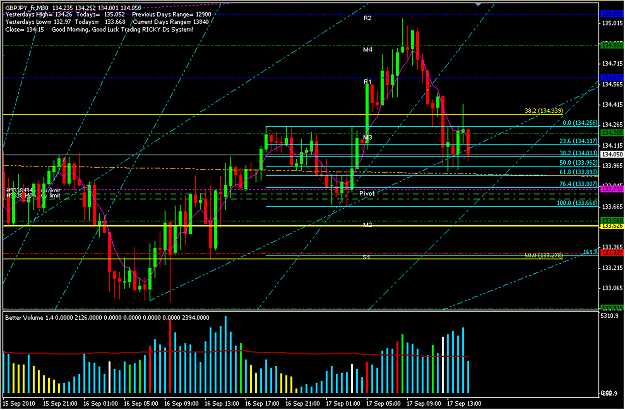Click the green price tag 134.205
Viewport: 625px width, 410px height.
[x=612, y=132]
